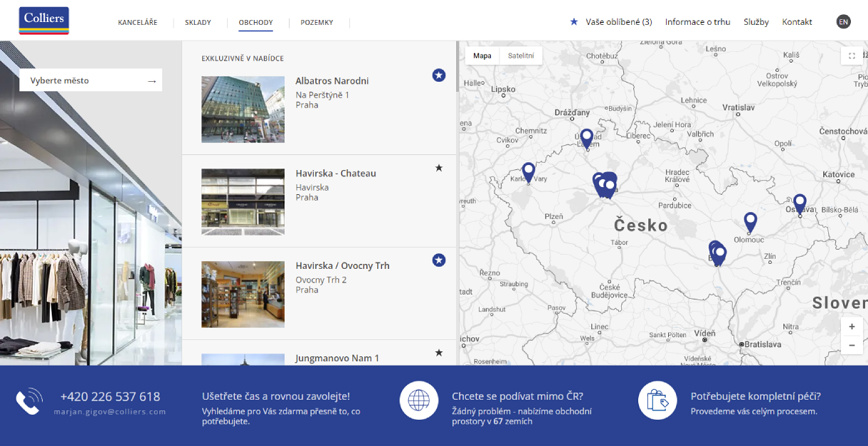
Task: Click the Pardubice label on the map
Action: [x=674, y=206]
